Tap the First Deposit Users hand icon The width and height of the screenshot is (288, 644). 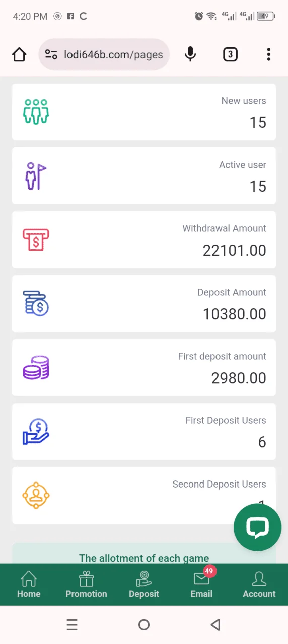click(36, 432)
